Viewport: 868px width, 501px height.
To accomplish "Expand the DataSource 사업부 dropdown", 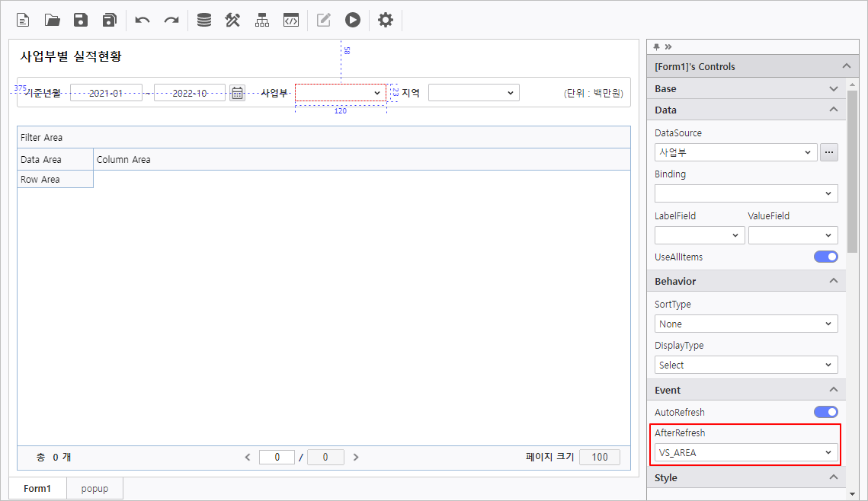I will [x=735, y=152].
